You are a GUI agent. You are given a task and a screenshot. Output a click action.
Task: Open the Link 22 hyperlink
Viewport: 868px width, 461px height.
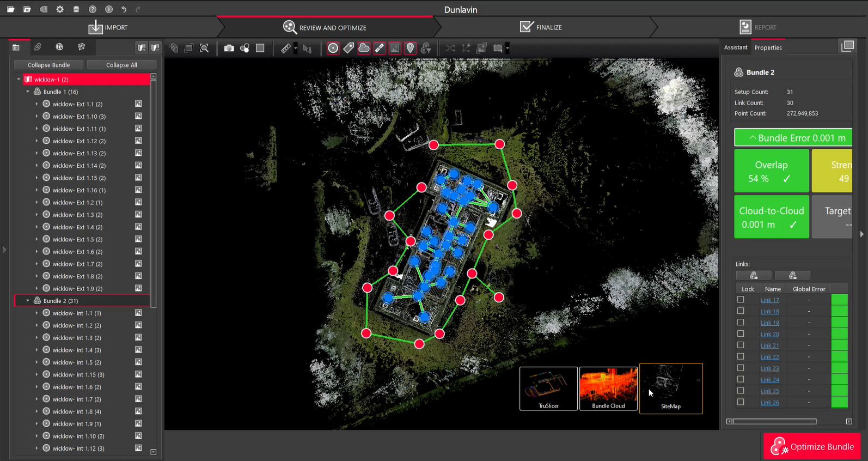pyautogui.click(x=769, y=357)
